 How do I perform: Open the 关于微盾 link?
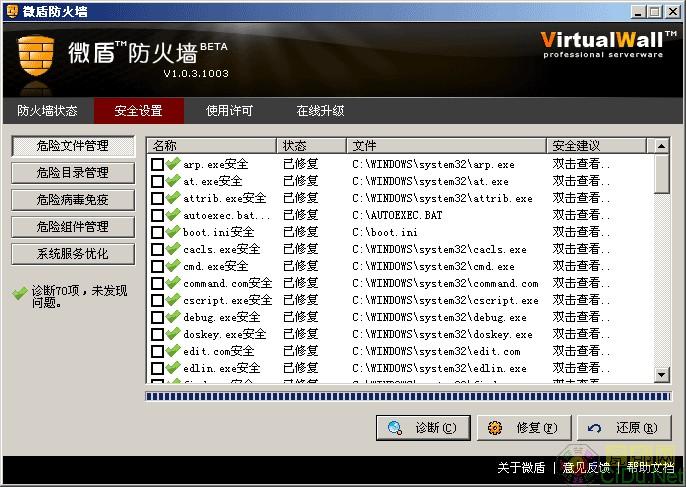(x=521, y=468)
